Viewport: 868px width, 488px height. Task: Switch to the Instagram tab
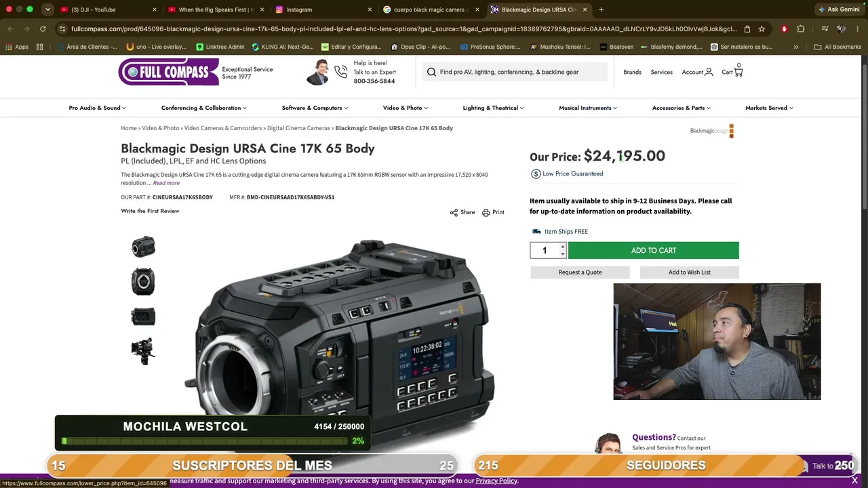pos(323,9)
